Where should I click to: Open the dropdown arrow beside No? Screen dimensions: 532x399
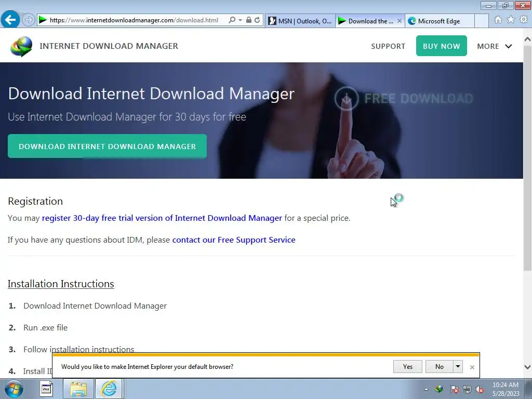pyautogui.click(x=458, y=366)
